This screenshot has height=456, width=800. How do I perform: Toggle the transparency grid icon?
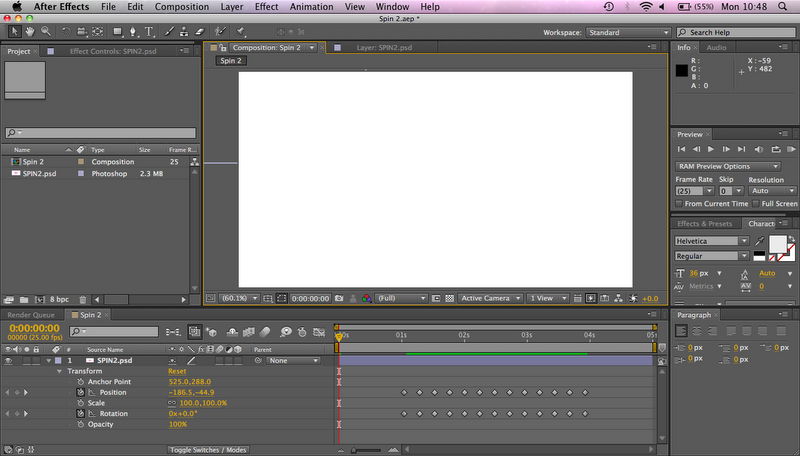click(x=449, y=298)
